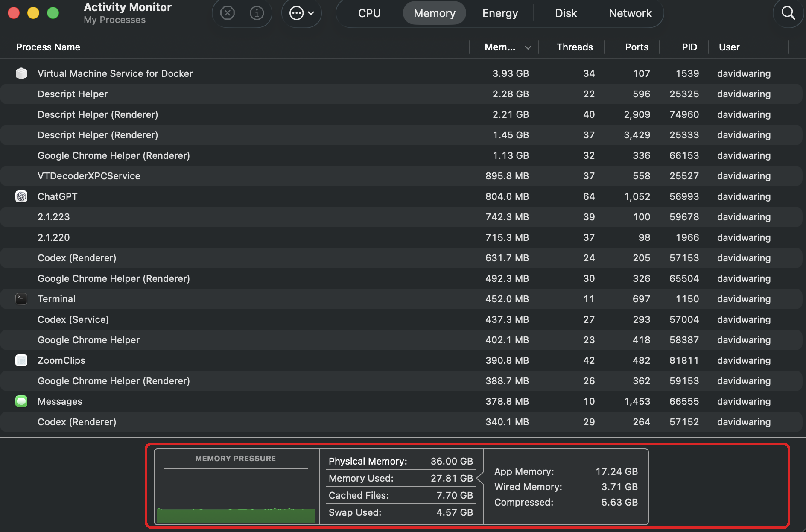Viewport: 806px width, 532px height.
Task: Select Google Chrome Helper (Renderer) 492.3 MB row
Action: point(401,278)
